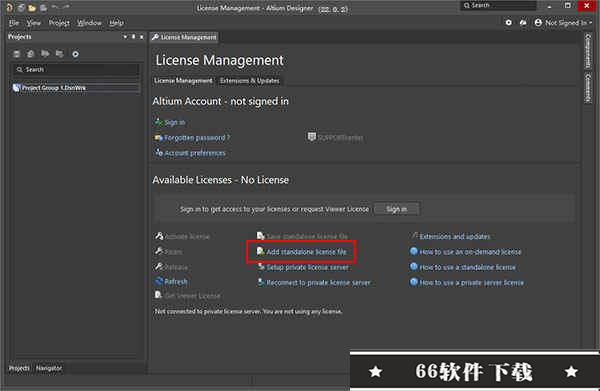Open the Components side panel tab

coord(588,51)
